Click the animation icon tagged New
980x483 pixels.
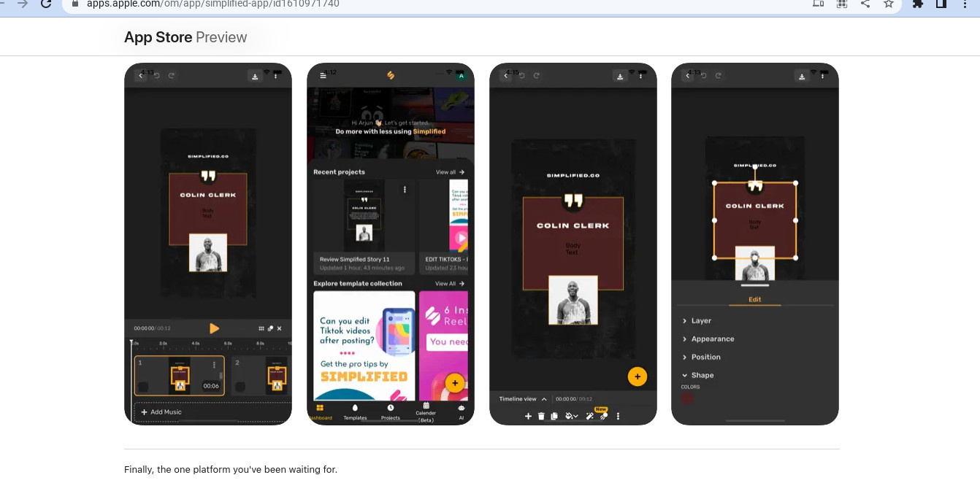pos(603,415)
